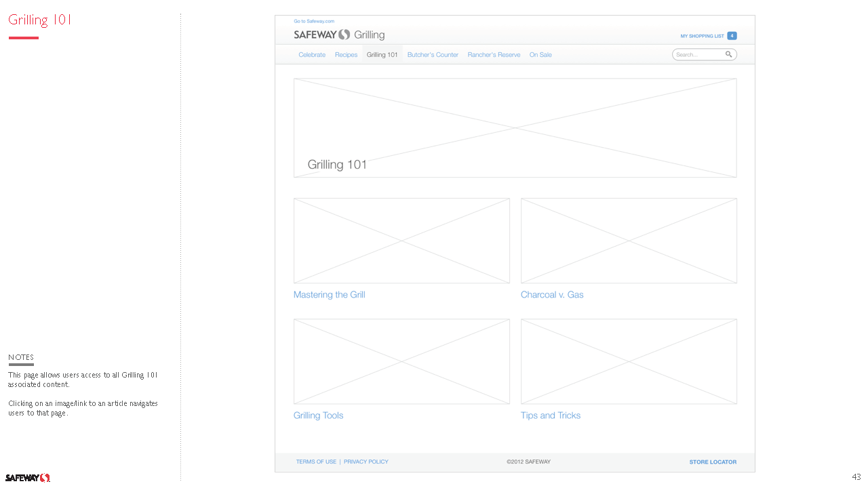Open My Shopping List link

pos(703,36)
